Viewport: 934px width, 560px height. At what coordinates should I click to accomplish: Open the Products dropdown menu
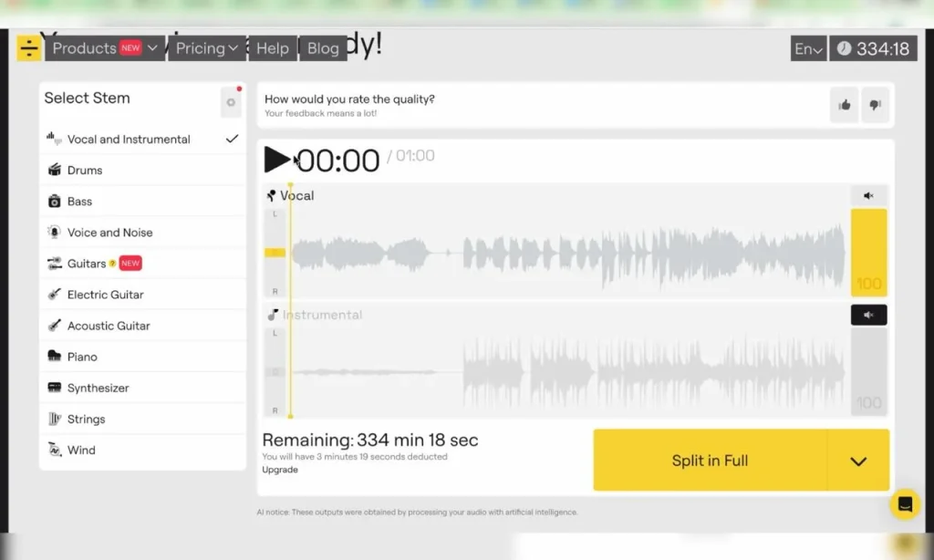tap(105, 48)
